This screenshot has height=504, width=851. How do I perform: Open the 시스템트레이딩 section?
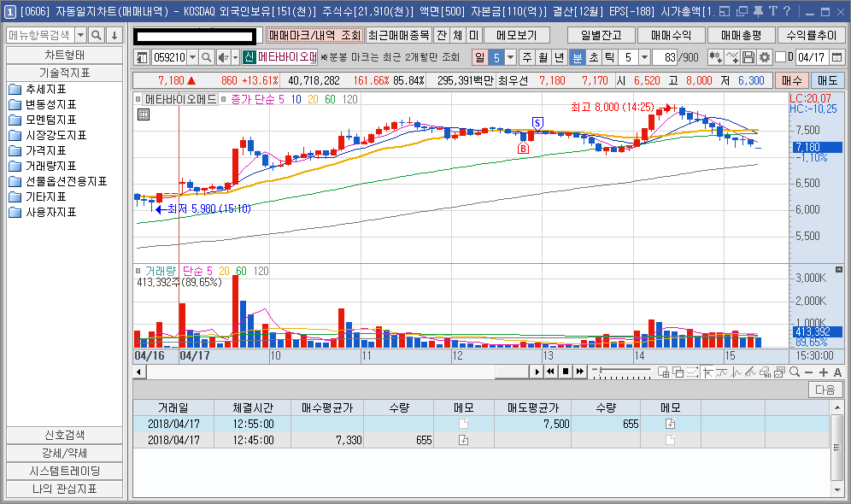pos(64,471)
